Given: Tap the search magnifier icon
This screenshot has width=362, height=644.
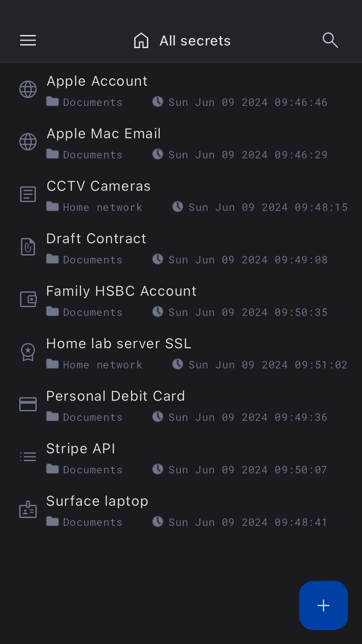Looking at the screenshot, I should point(330,40).
